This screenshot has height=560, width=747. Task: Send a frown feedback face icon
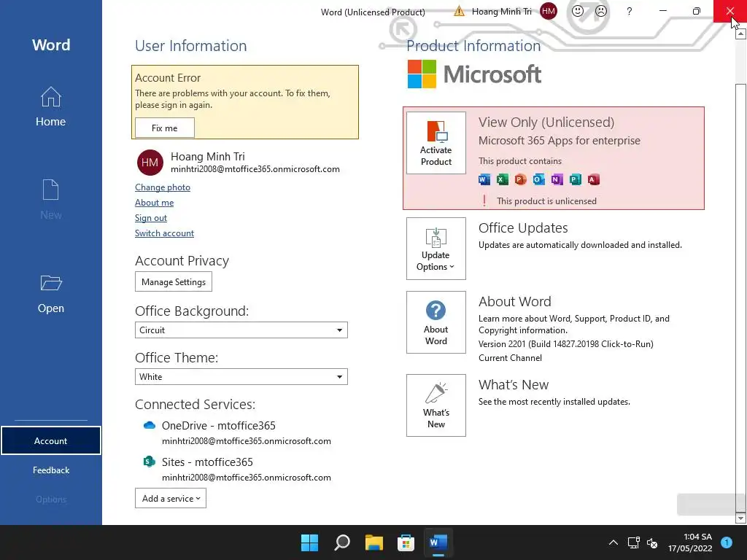click(x=601, y=11)
